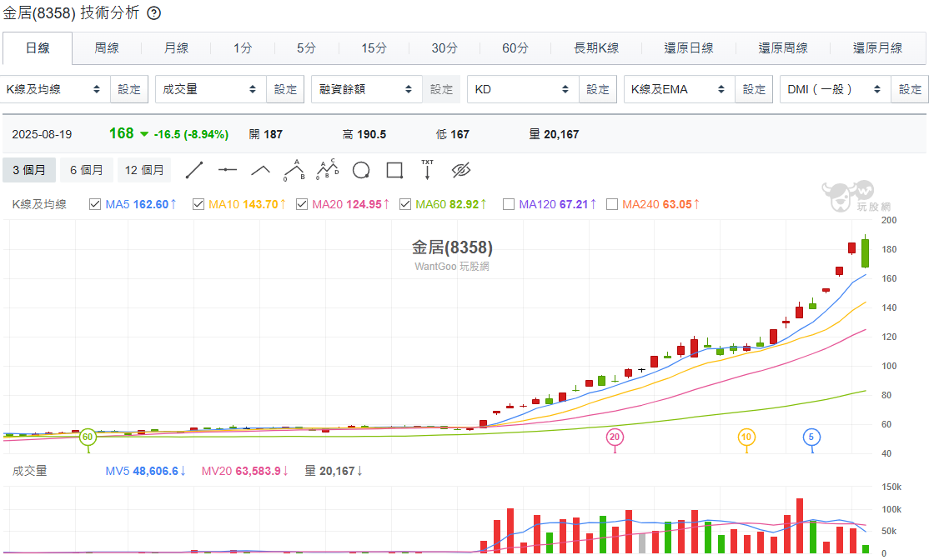This screenshot has width=929, height=560.
Task: Disable the MA5 moving average checkbox
Action: point(95,203)
